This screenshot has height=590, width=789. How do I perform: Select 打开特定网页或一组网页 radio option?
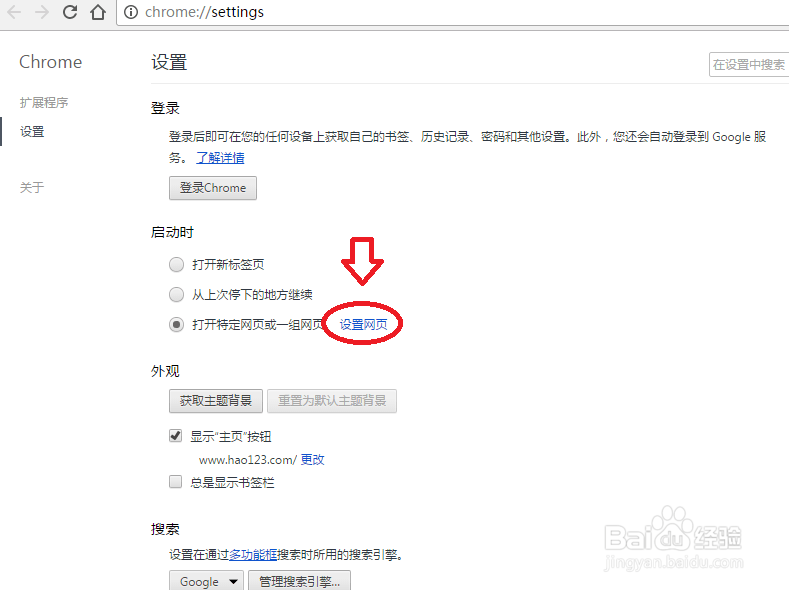[x=176, y=324]
